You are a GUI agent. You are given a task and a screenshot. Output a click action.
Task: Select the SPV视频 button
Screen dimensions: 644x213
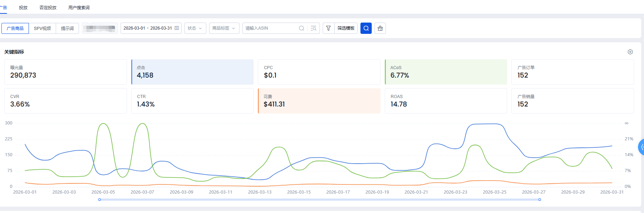(42, 28)
